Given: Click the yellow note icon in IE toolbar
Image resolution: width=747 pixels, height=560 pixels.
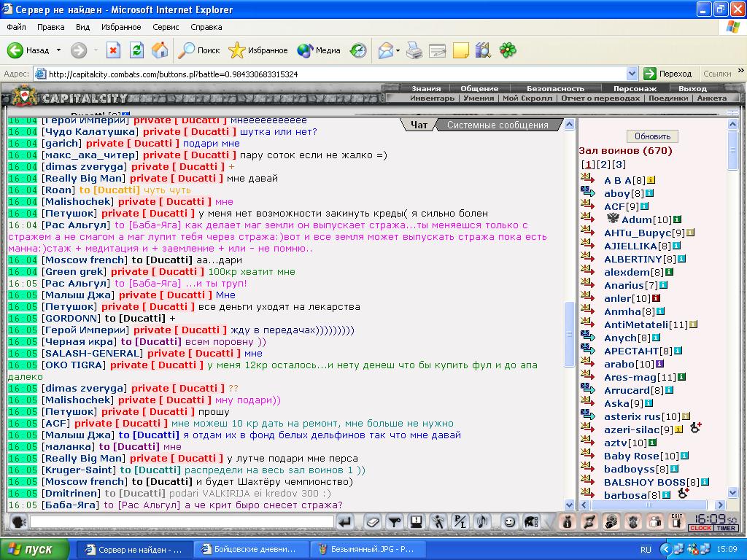Looking at the screenshot, I should (461, 50).
